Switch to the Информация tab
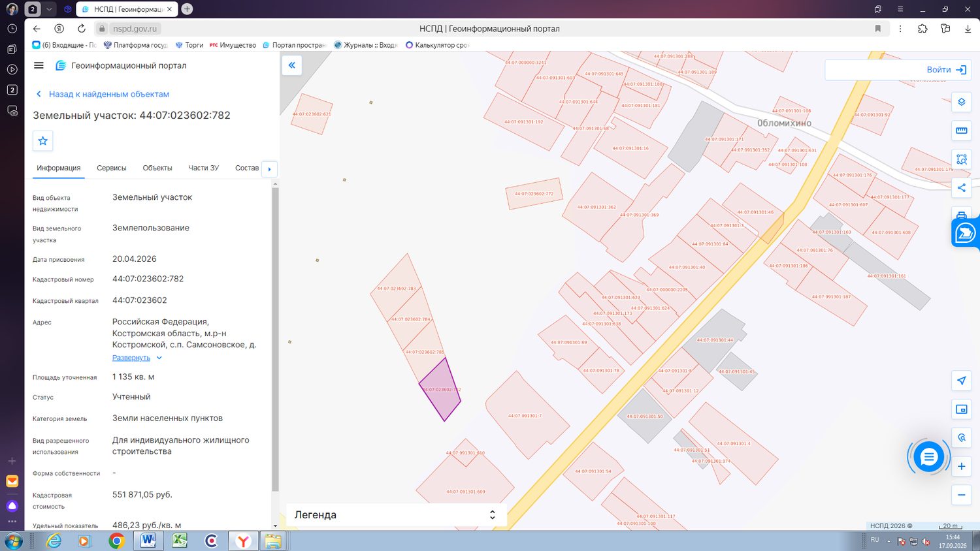The image size is (980, 551). click(59, 168)
